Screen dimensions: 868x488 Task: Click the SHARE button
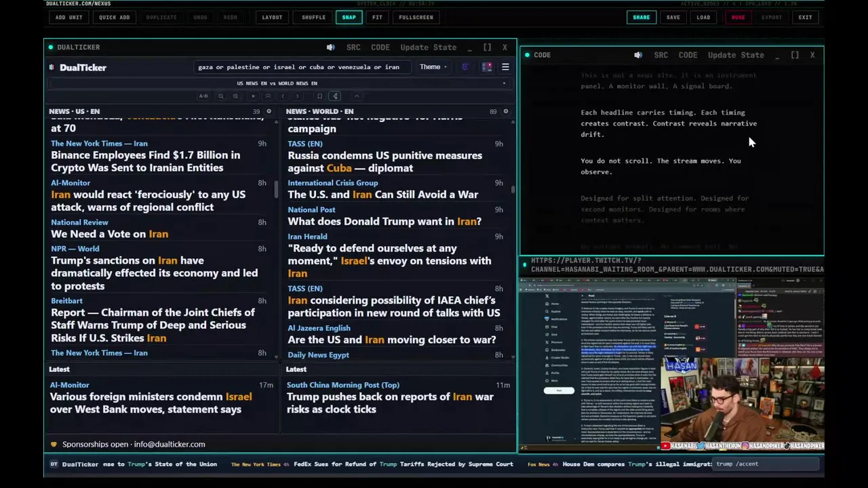641,17
